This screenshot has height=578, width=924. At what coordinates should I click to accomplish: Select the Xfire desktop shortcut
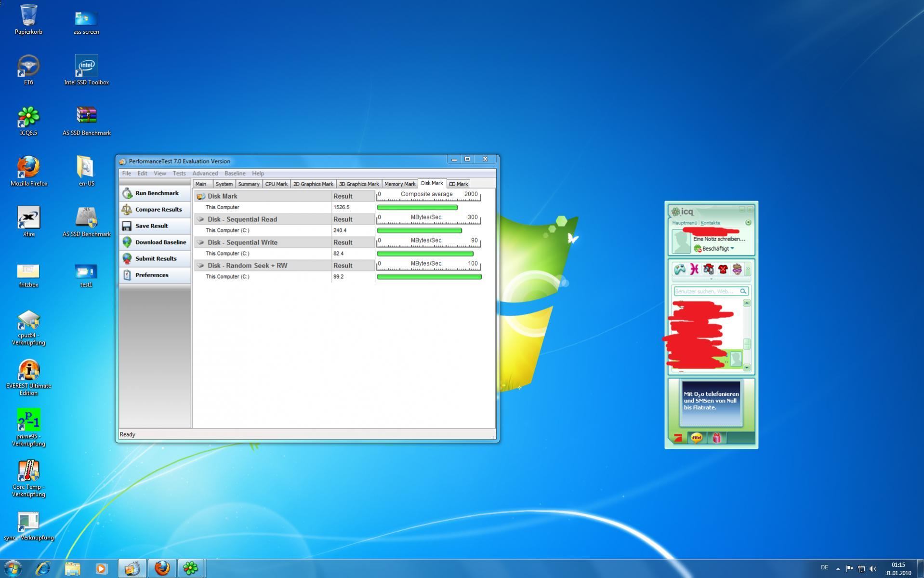point(29,222)
